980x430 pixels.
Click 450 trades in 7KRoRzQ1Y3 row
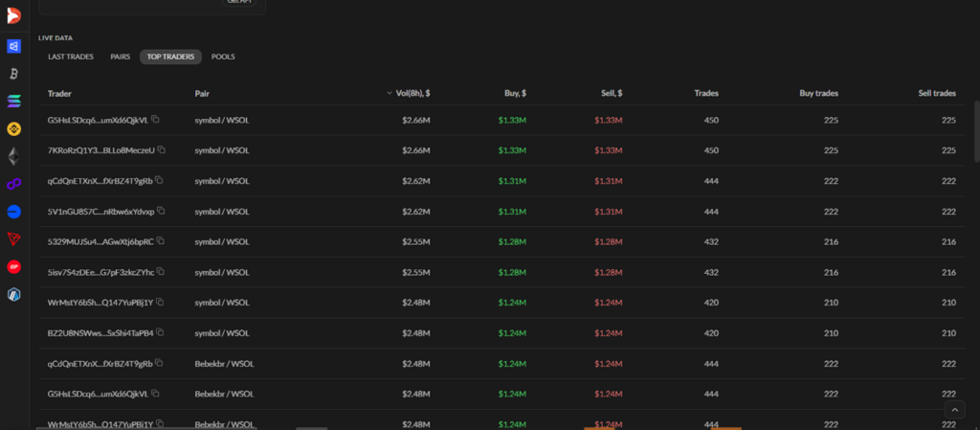click(711, 150)
